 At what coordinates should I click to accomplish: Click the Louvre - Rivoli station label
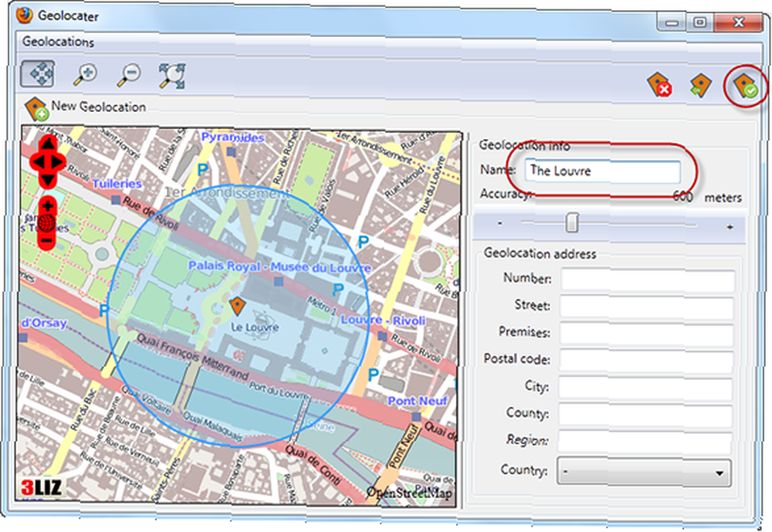click(383, 320)
